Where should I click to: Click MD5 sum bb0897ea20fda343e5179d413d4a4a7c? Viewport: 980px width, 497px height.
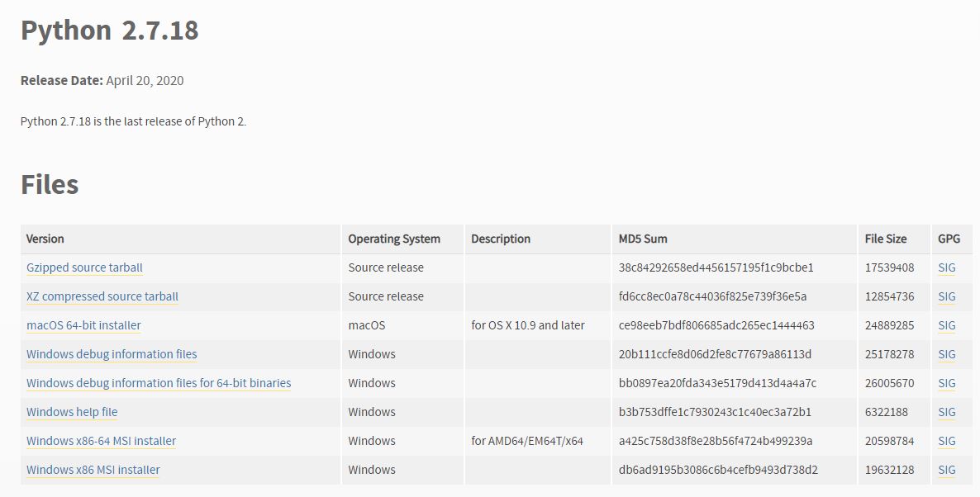coord(717,383)
